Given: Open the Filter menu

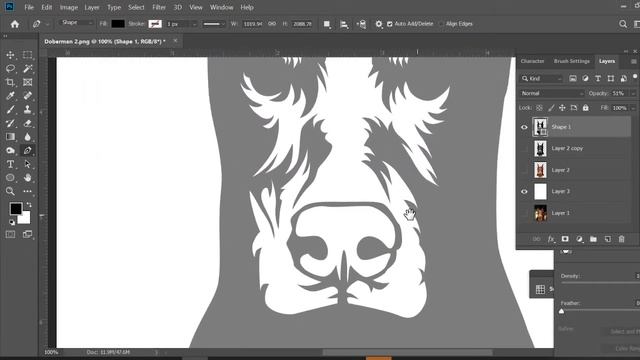Looking at the screenshot, I should pyautogui.click(x=159, y=7).
